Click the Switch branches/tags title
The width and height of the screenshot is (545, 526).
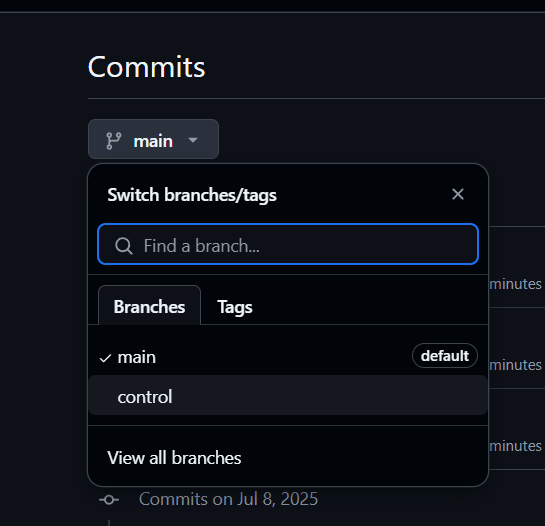click(192, 195)
